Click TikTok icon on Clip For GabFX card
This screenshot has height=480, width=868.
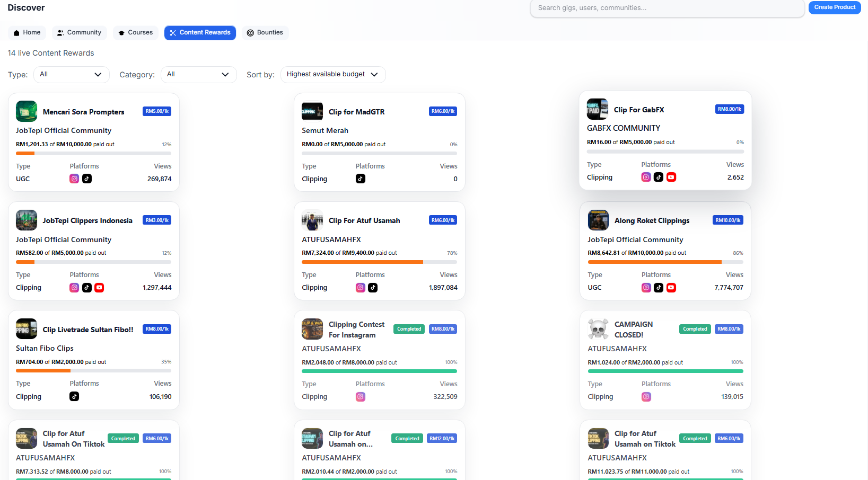tap(659, 177)
